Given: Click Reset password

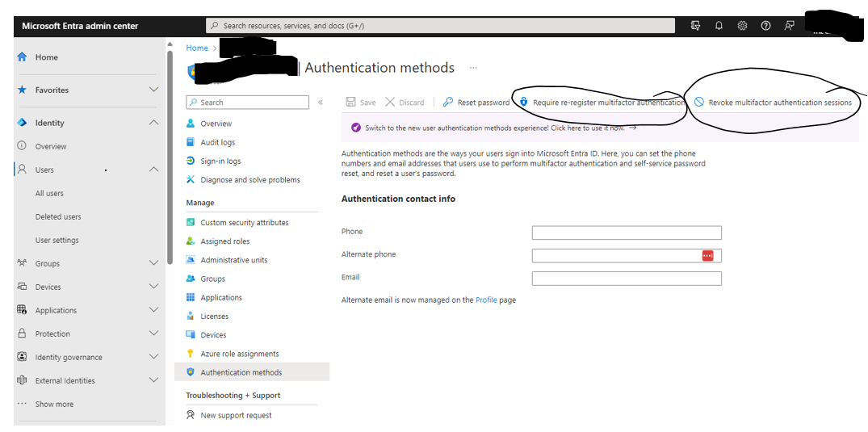Looking at the screenshot, I should 476,103.
